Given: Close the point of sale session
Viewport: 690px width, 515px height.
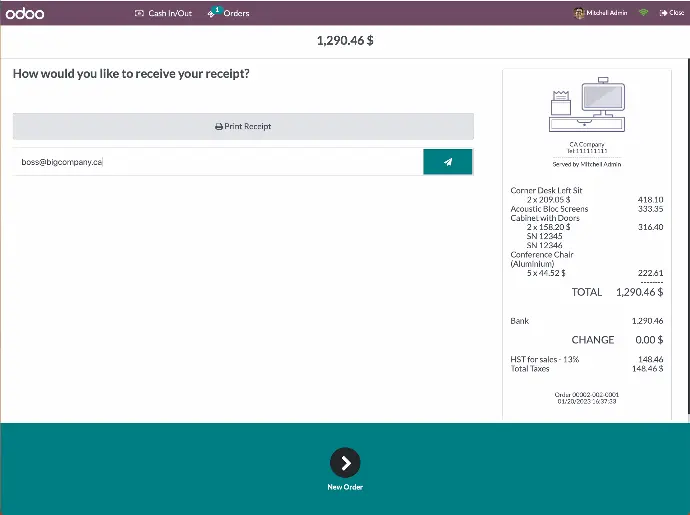Looking at the screenshot, I should [672, 13].
